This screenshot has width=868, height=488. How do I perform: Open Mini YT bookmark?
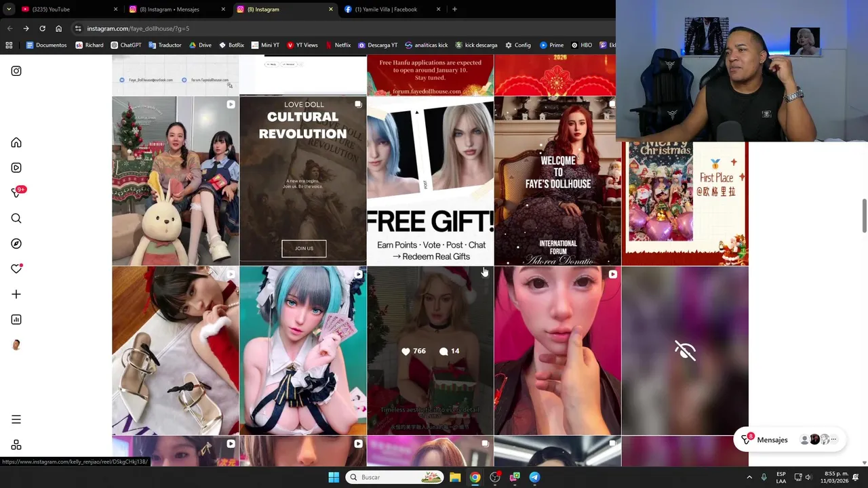tap(264, 45)
